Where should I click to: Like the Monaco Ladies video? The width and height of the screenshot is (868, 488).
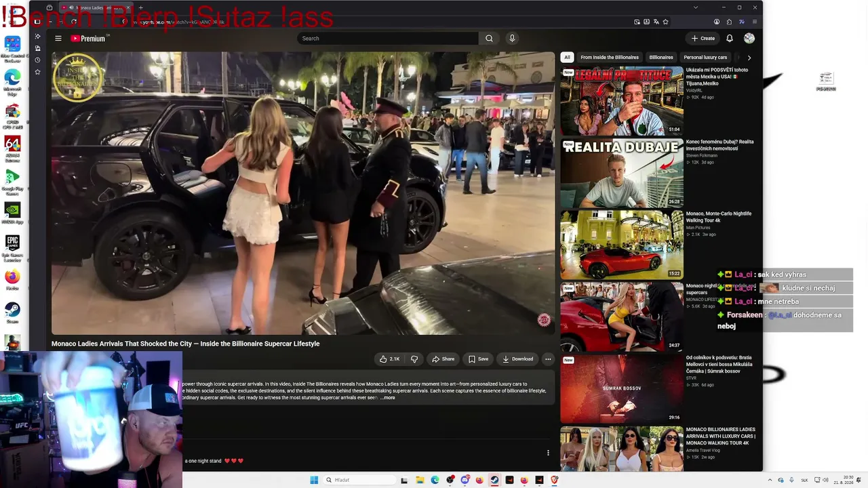coord(390,359)
